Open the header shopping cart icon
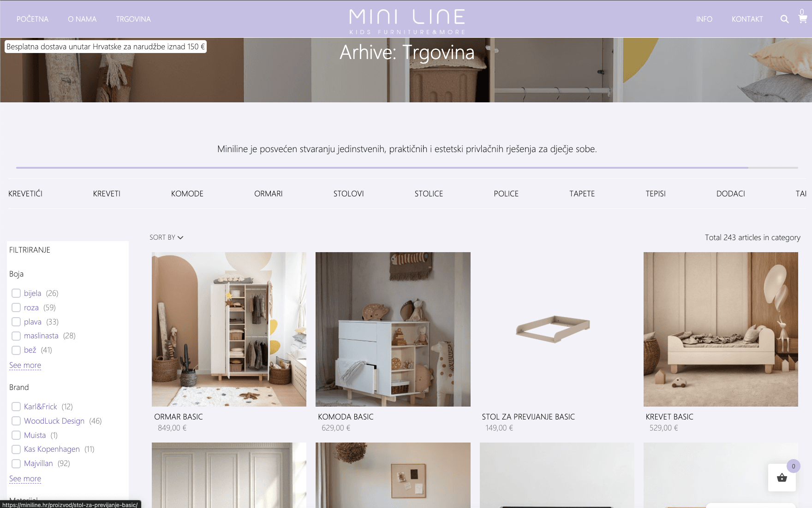This screenshot has height=508, width=812. point(802,19)
